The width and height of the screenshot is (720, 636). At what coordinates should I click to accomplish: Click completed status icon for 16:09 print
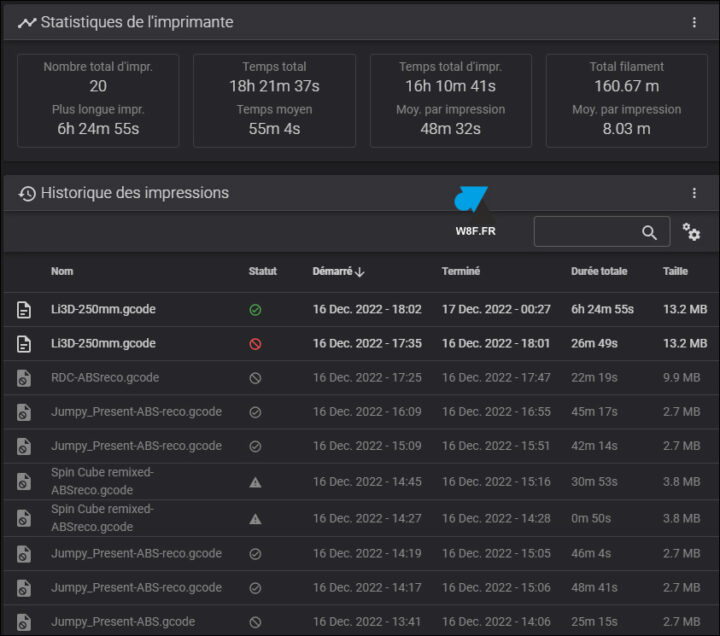[255, 412]
